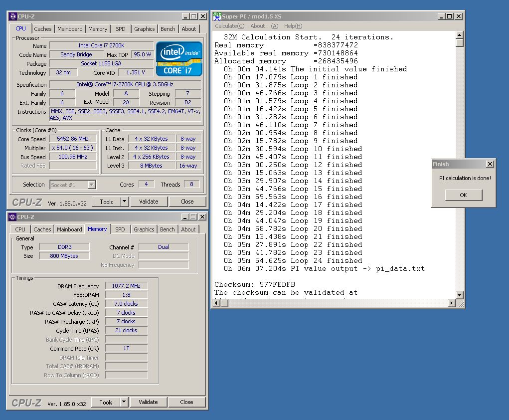The image size is (509, 420).
Task: Expand Tools dropdown arrow in top CPU-Z window
Action: click(124, 202)
